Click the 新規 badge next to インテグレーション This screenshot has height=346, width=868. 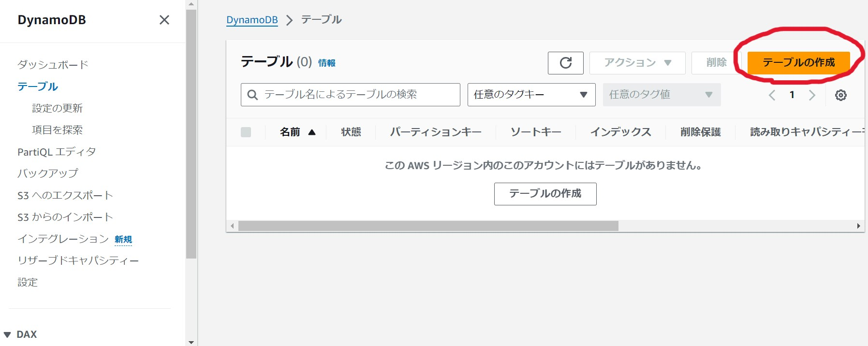click(123, 240)
